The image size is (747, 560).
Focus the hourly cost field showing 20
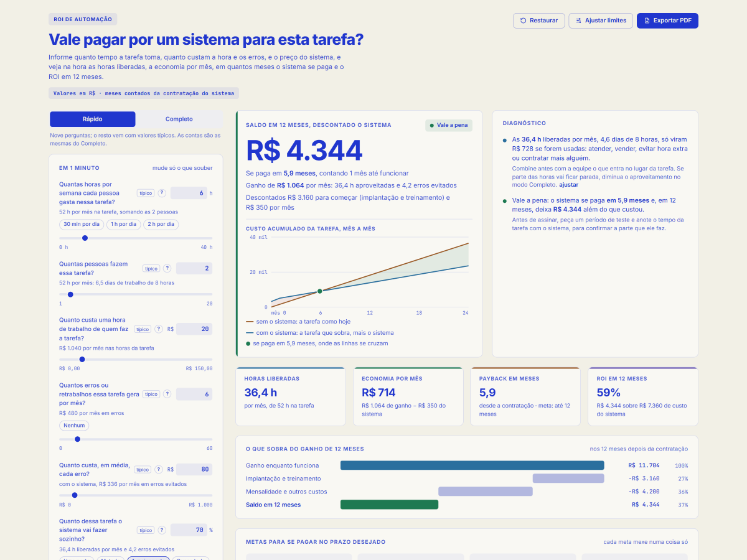pos(194,329)
